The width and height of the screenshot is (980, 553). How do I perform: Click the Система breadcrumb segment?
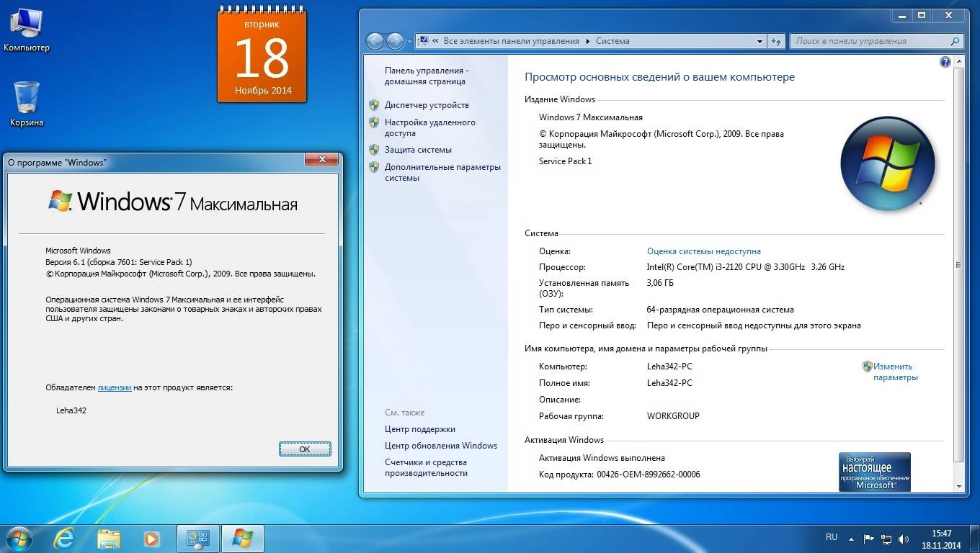tap(612, 41)
